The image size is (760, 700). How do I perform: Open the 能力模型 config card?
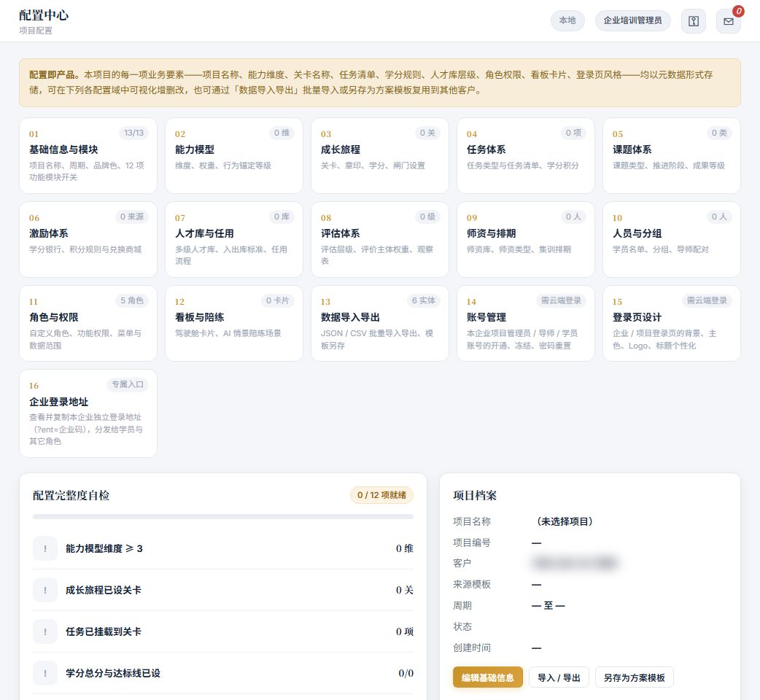click(x=234, y=155)
